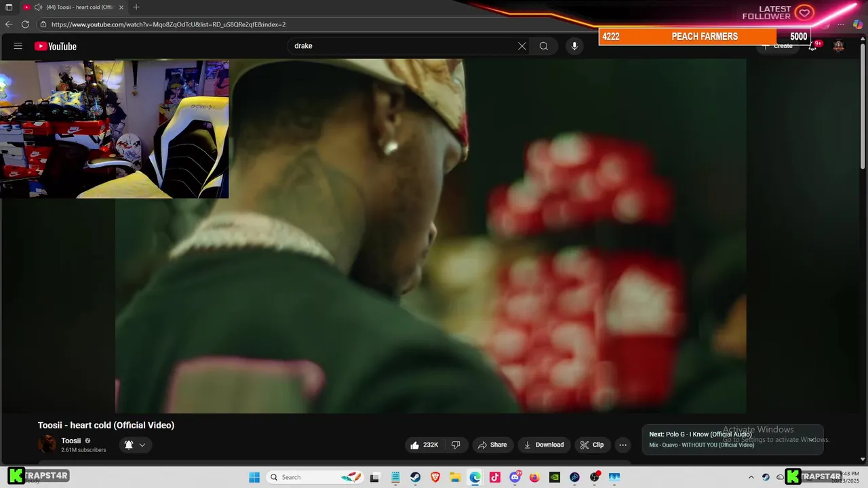
Task: Download the video
Action: [544, 445]
